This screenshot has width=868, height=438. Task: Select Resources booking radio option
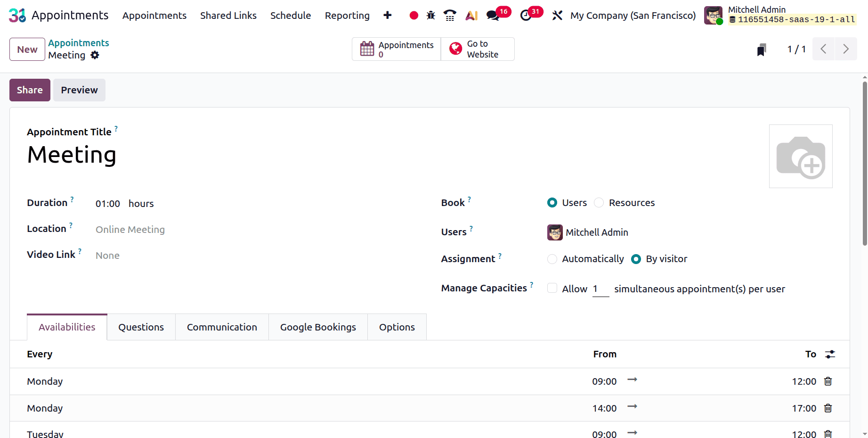coord(599,203)
